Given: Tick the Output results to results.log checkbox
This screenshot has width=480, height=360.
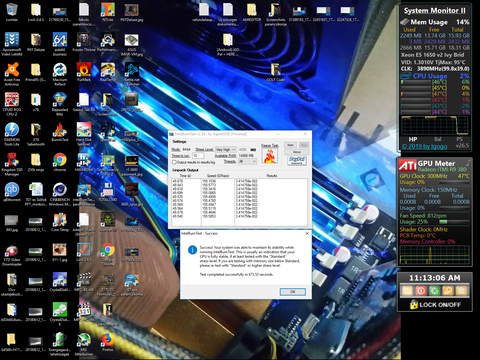Looking at the screenshot, I should (x=174, y=162).
